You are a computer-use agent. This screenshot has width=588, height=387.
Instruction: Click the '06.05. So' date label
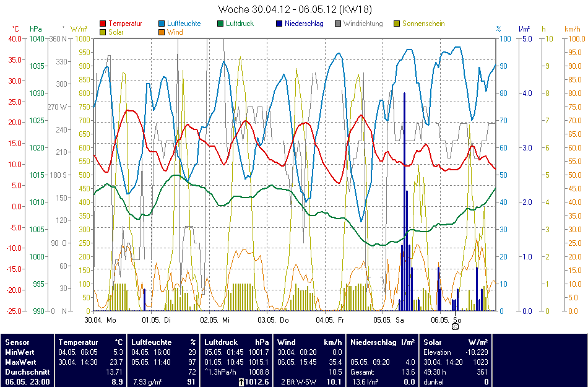coord(447,320)
